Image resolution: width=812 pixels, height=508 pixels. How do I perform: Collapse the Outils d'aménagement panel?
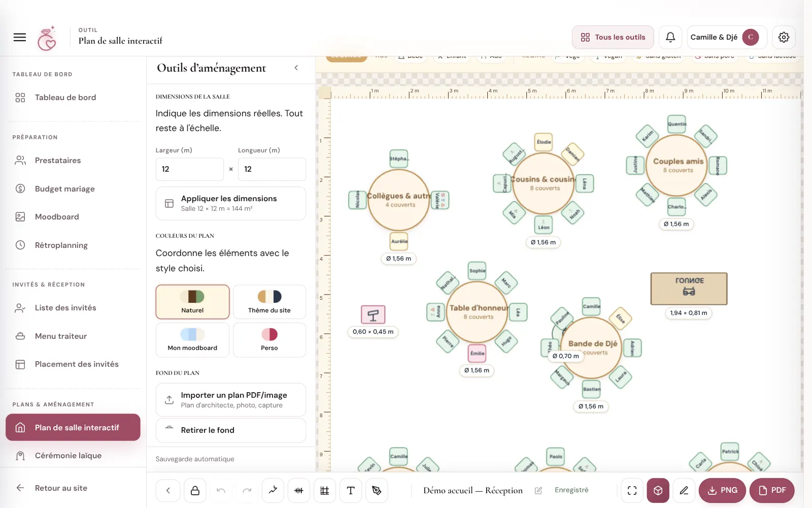(296, 68)
